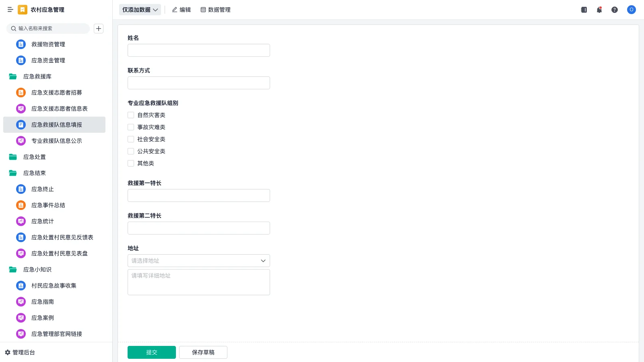Click the 应急终止 form icon
This screenshot has width=644, height=362.
[x=21, y=189]
